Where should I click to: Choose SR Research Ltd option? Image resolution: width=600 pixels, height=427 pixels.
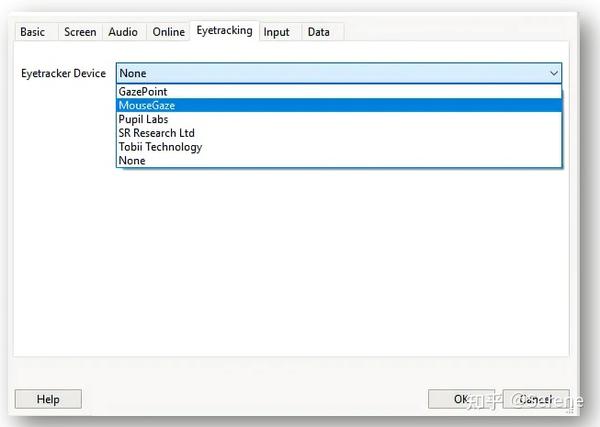coord(339,133)
